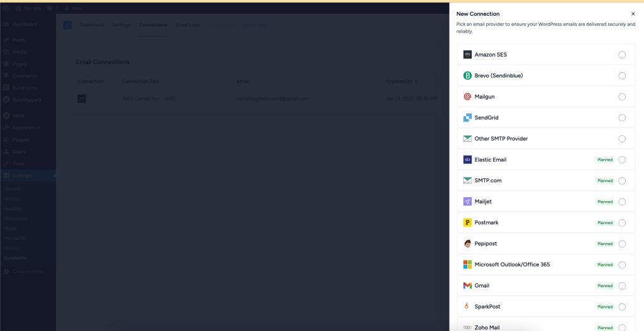
Task: Switch to the SureMails Dashboard tab
Action: coord(92,25)
